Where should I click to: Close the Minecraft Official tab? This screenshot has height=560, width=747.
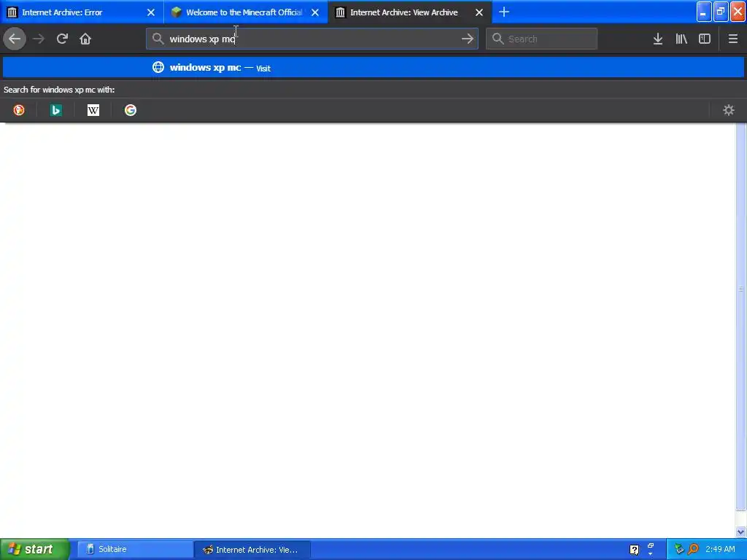[x=315, y=12]
